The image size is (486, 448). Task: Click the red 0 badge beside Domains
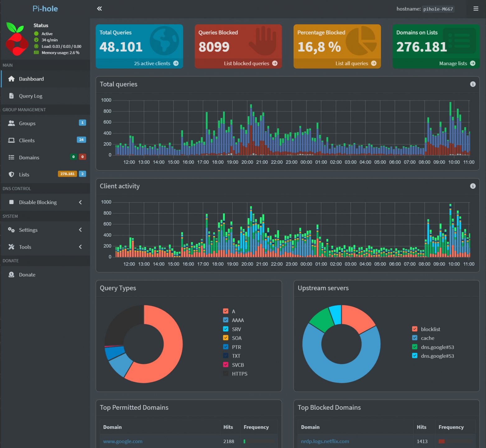[82, 157]
